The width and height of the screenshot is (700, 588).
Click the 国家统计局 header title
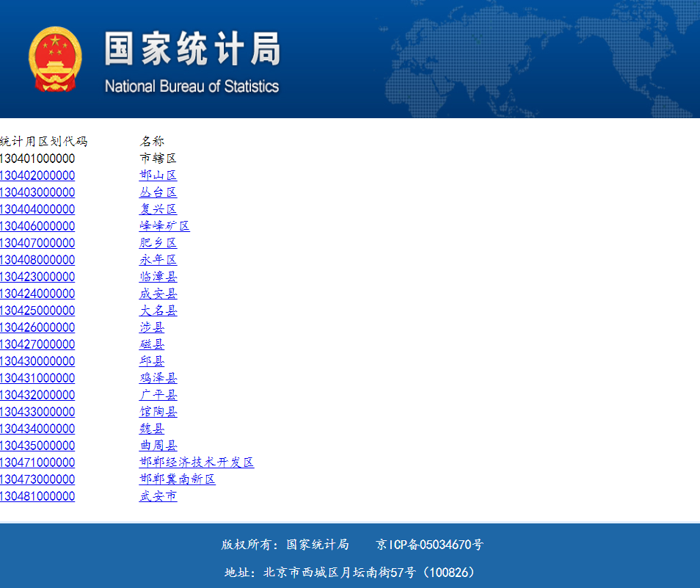pyautogui.click(x=192, y=50)
